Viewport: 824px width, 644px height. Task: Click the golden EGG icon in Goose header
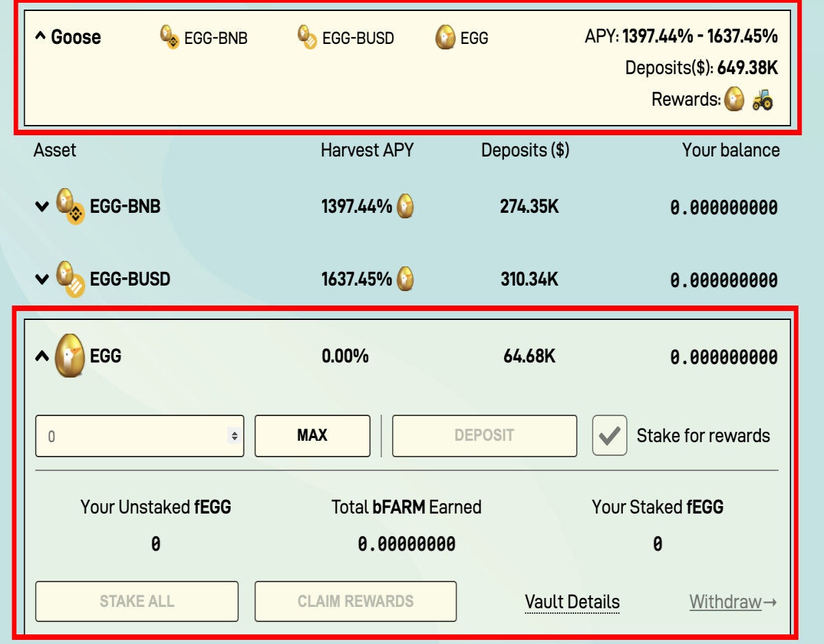[446, 37]
